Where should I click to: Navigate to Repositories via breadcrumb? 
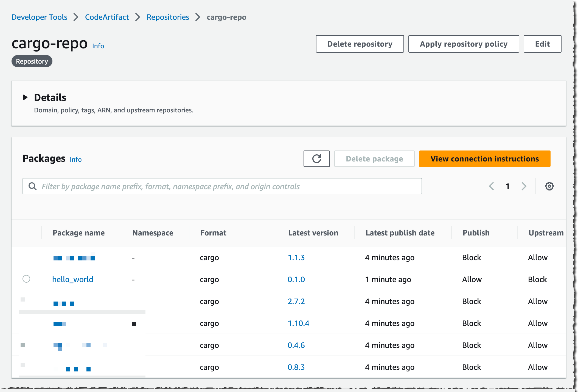tap(168, 17)
